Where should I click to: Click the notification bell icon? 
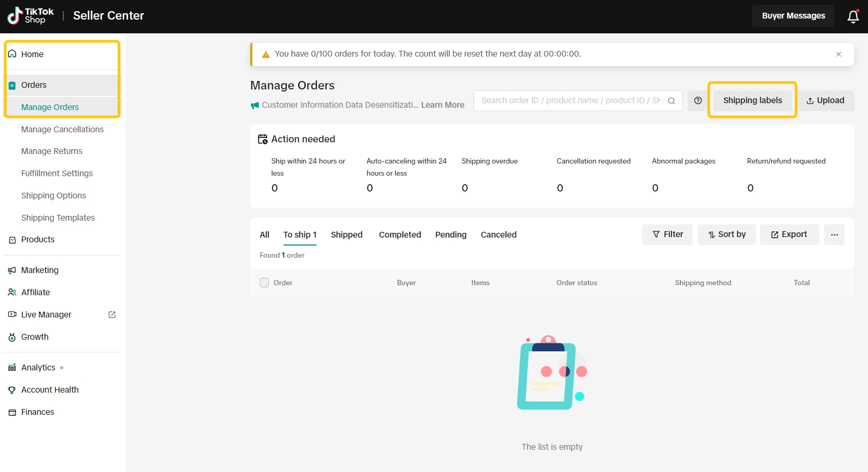click(853, 16)
